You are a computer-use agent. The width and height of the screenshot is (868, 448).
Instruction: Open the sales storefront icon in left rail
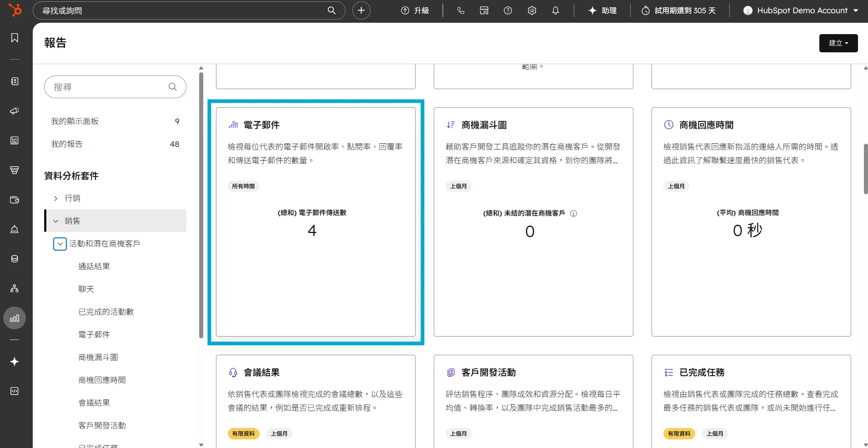15,170
